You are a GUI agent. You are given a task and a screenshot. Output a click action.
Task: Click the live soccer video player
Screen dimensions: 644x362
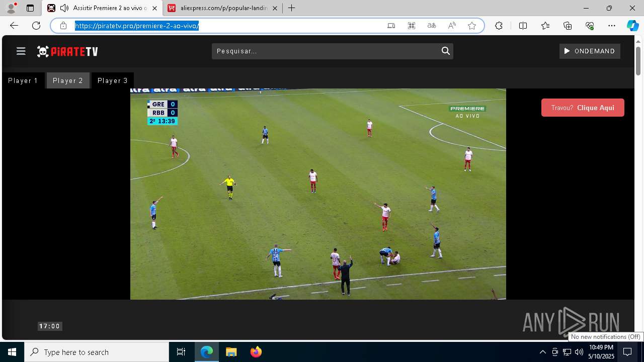tap(318, 194)
